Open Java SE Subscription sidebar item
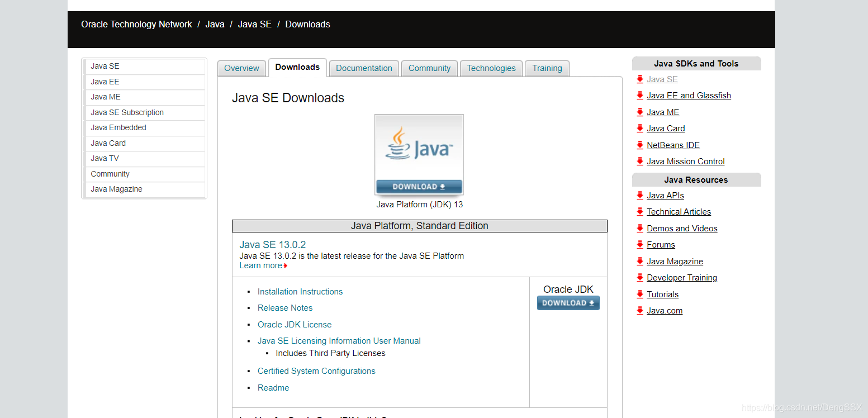Screen dimensions: 868x418 144,113
